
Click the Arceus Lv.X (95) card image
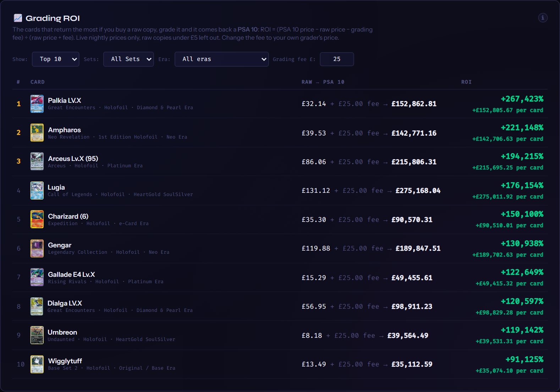pos(37,161)
